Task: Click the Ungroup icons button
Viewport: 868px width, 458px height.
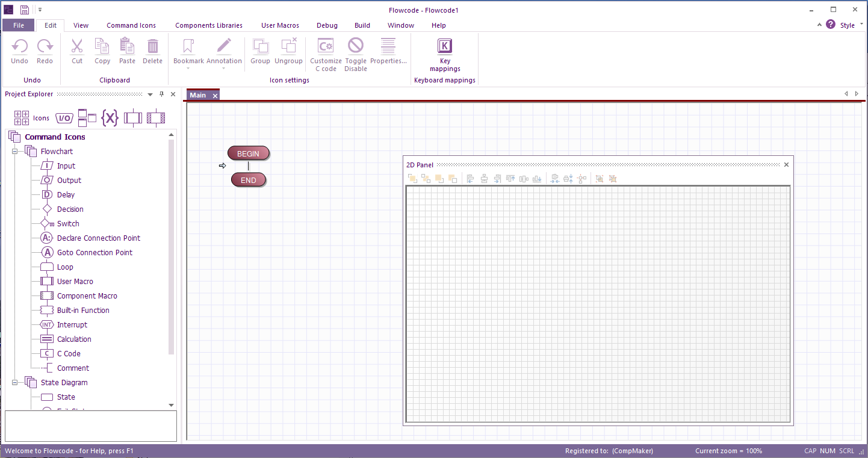Action: (x=288, y=51)
